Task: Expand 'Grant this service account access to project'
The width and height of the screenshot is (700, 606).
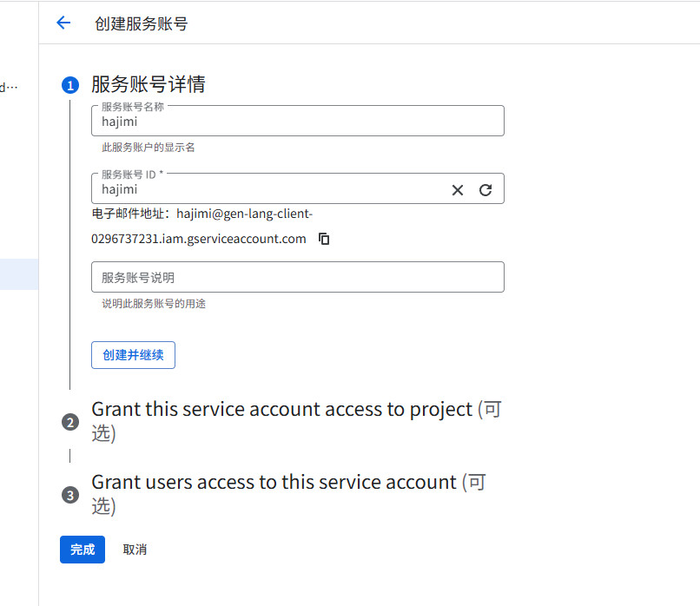Action: 281,410
